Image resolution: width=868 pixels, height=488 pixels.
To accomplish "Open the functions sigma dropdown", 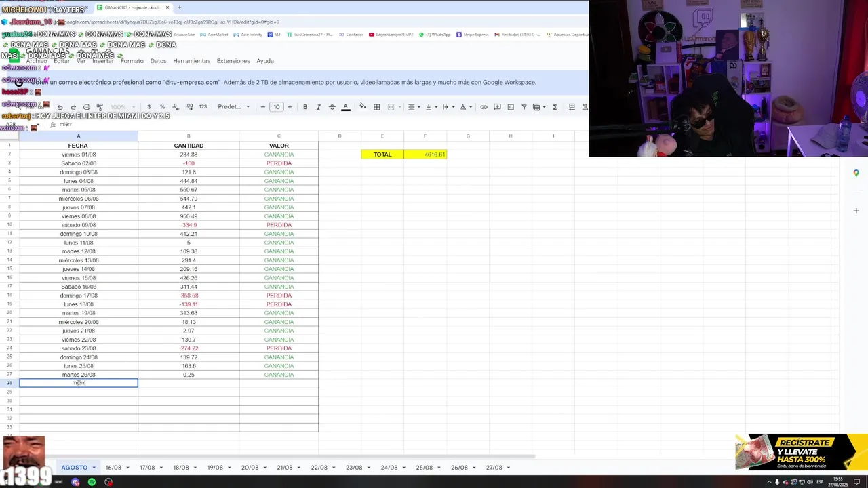I will pos(555,107).
